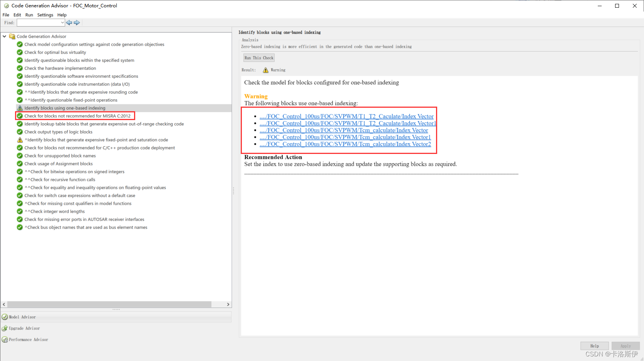Open the Edit menu
Viewport: 644px width, 361px height.
pos(17,15)
